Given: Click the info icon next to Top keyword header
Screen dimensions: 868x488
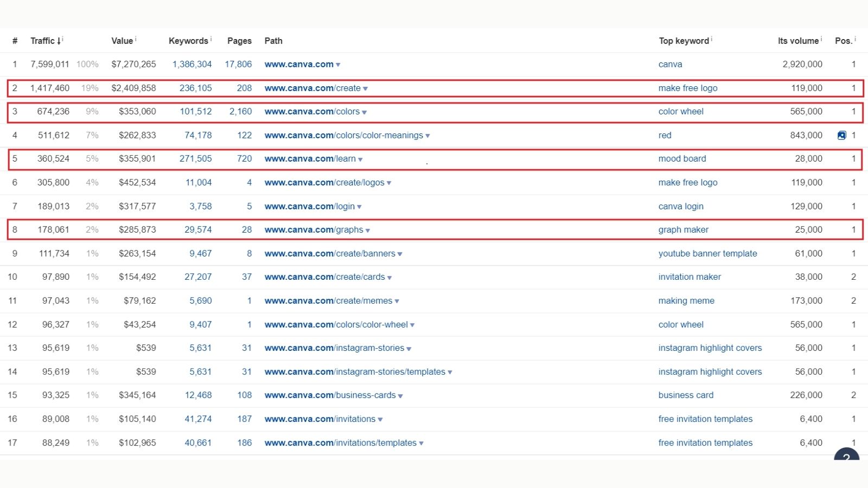Looking at the screenshot, I should tap(712, 38).
